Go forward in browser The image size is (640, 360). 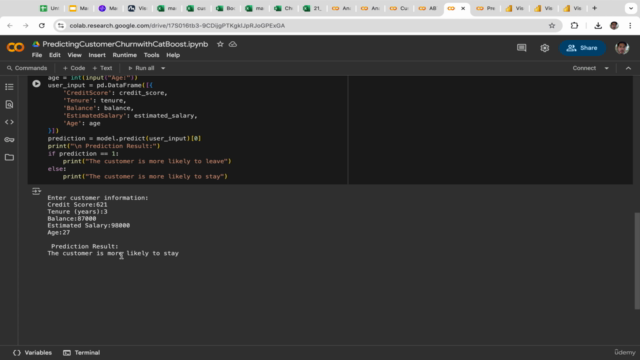coord(26,25)
